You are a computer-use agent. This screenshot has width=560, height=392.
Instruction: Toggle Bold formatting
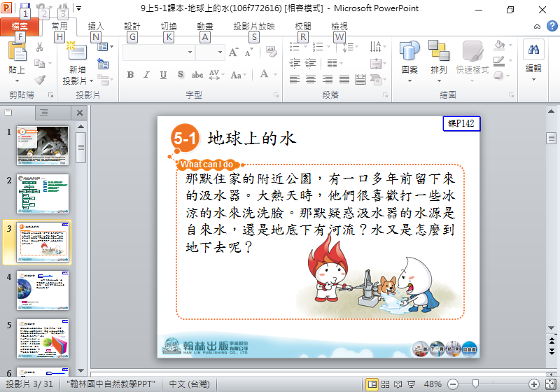[x=130, y=75]
